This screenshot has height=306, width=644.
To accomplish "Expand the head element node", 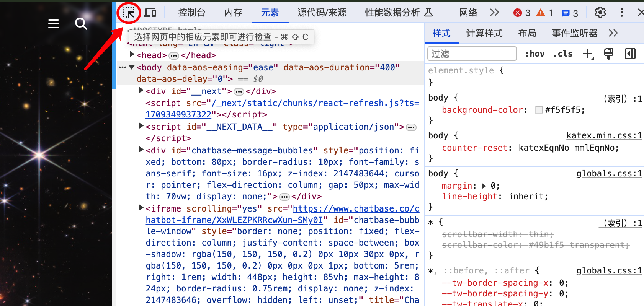I will 132,54.
